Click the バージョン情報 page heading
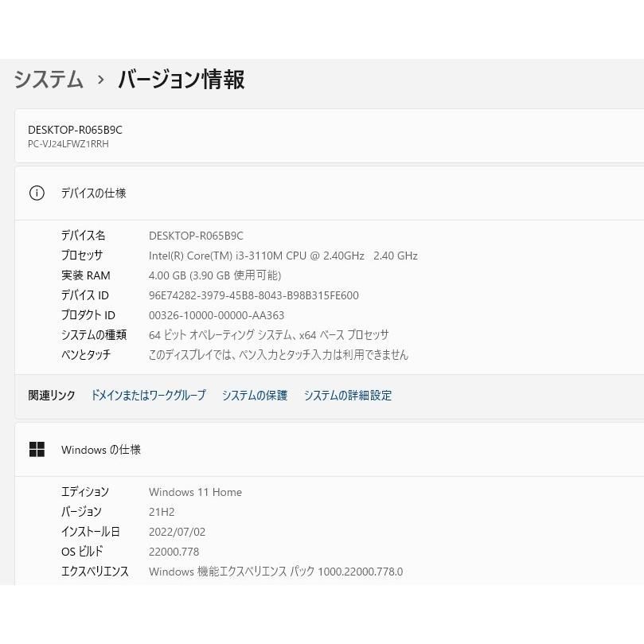The image size is (644, 644). pos(181,79)
